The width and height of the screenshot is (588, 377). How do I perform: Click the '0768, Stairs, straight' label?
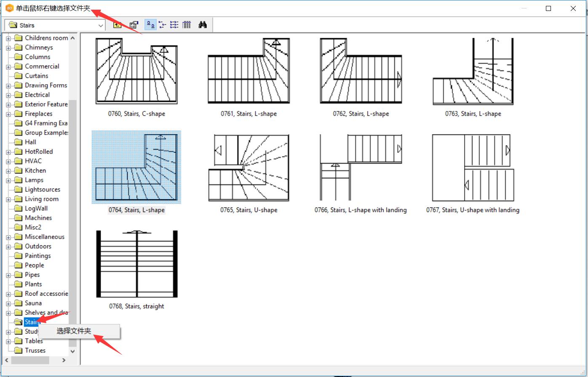pyautogui.click(x=136, y=306)
